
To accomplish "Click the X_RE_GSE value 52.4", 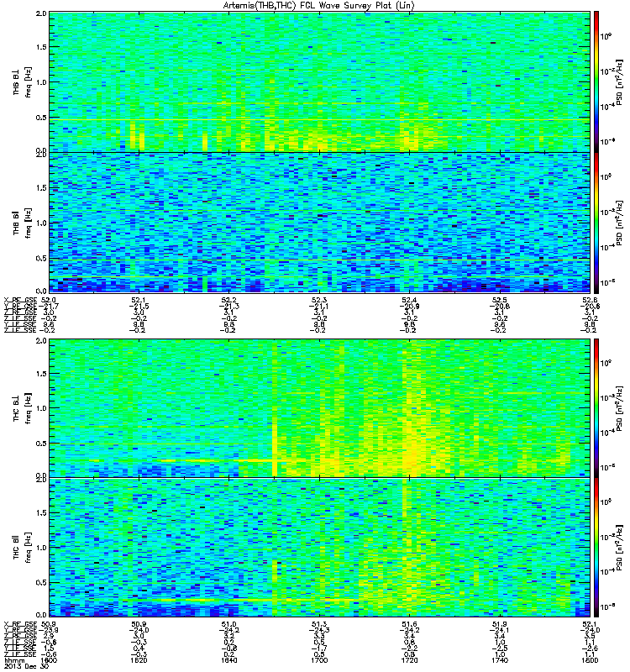I will coord(409,300).
